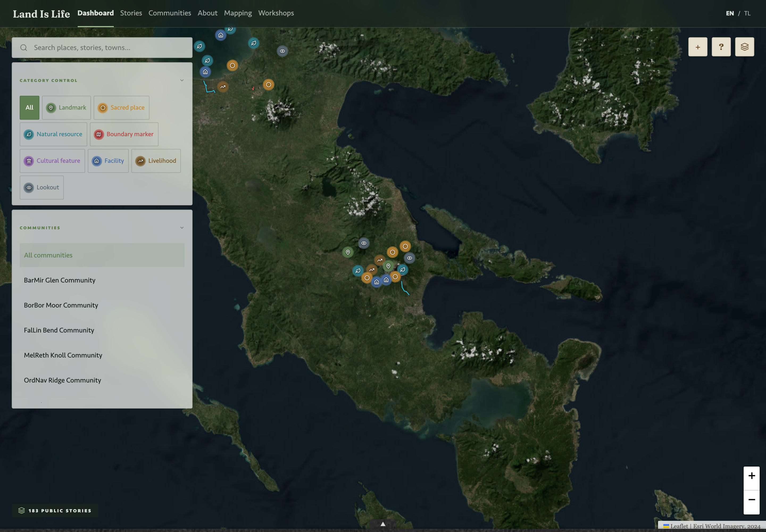Viewport: 766px width, 532px height.
Task: Switch language to EN
Action: pos(730,13)
